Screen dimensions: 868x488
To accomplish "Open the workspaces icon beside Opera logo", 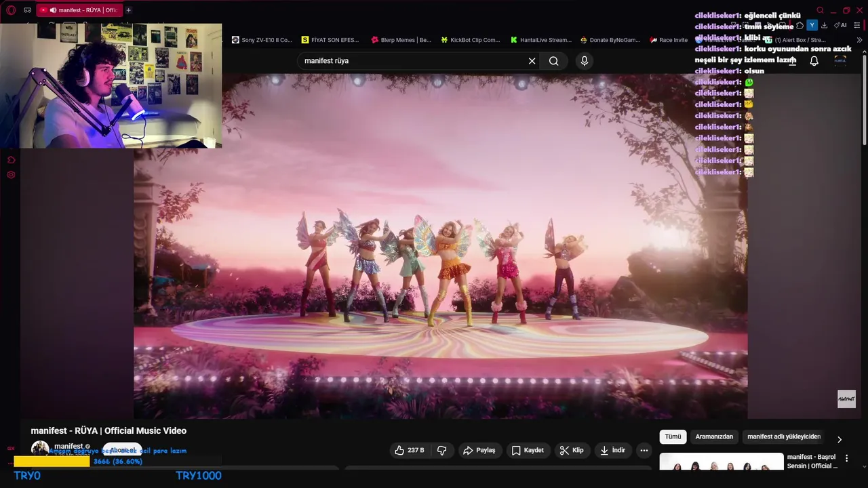I will (27, 10).
